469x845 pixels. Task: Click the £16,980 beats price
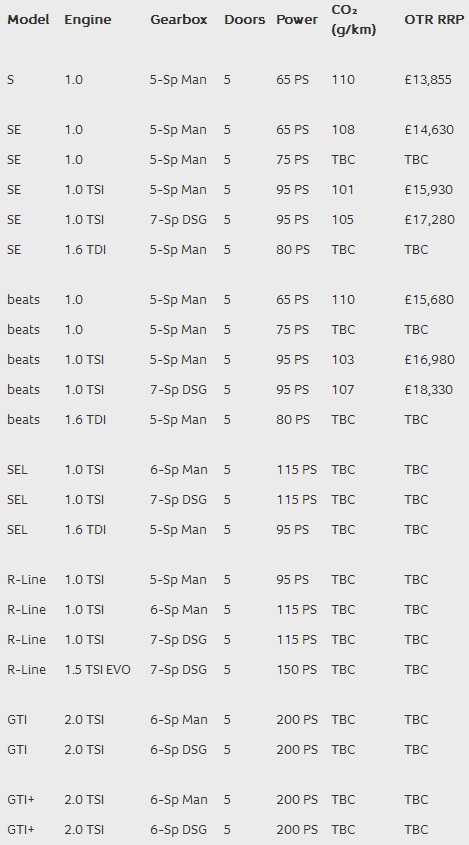click(x=430, y=359)
